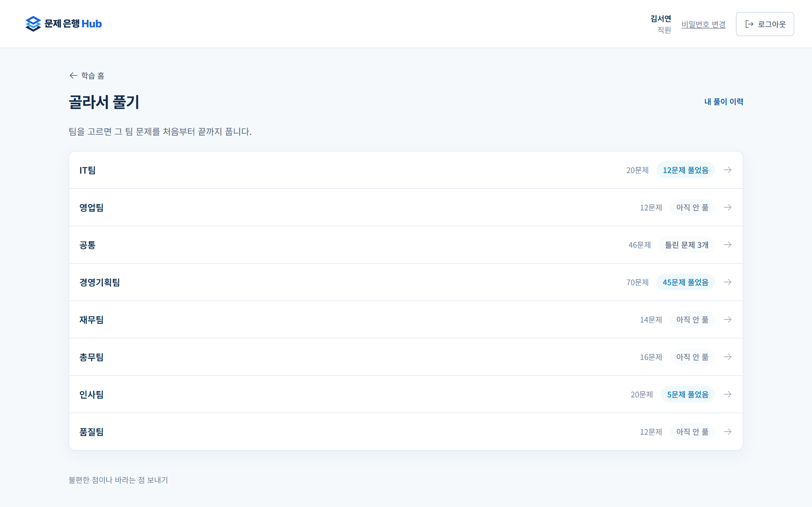Image resolution: width=812 pixels, height=507 pixels.
Task: Click the back arrow beside 학습 홈
Action: [x=74, y=75]
